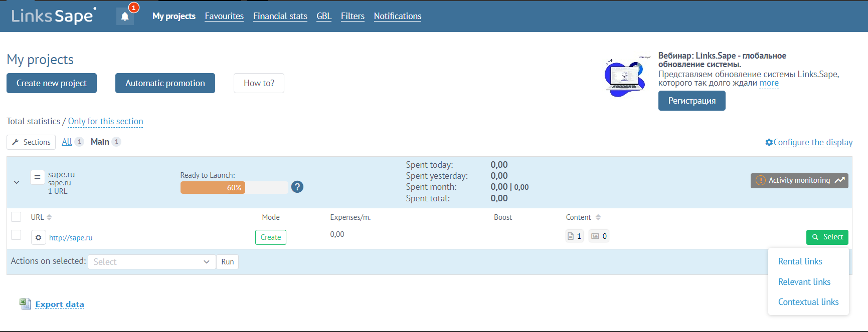
Task: Click the sape.ru project title
Action: pos(61,174)
